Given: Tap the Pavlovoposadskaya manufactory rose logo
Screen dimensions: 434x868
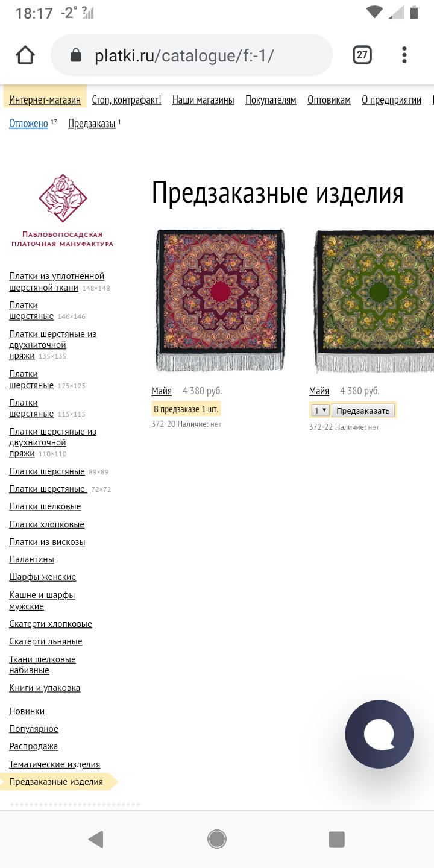Looking at the screenshot, I should [63, 199].
